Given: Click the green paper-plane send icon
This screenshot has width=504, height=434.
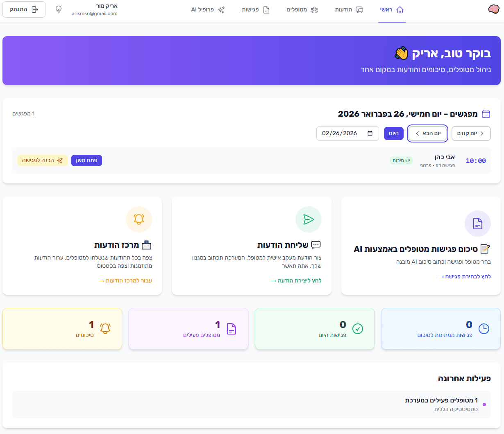Looking at the screenshot, I should (308, 219).
